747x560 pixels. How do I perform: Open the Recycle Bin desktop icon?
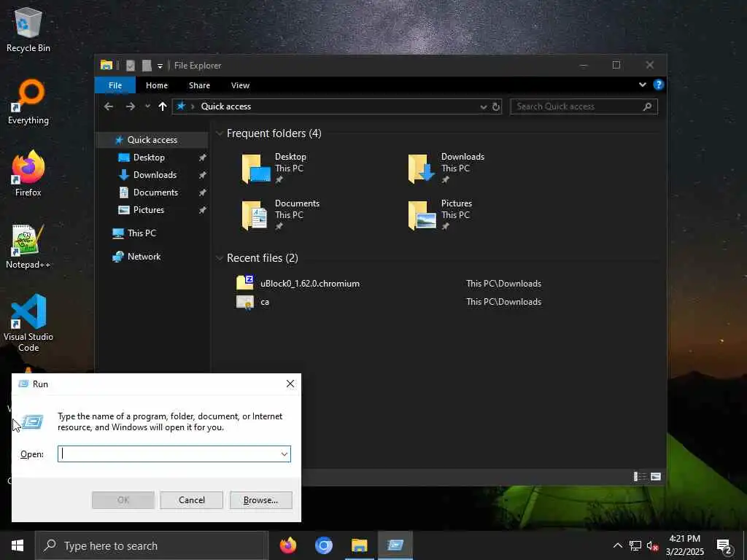28,29
